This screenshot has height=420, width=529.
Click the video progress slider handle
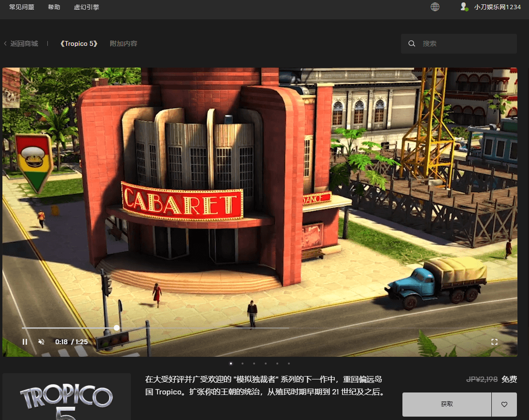pos(116,328)
